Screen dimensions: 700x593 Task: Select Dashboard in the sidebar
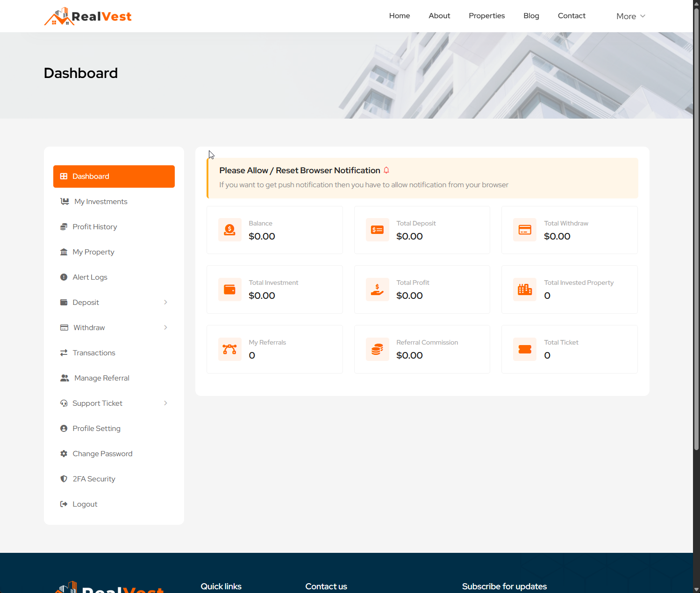pyautogui.click(x=114, y=176)
